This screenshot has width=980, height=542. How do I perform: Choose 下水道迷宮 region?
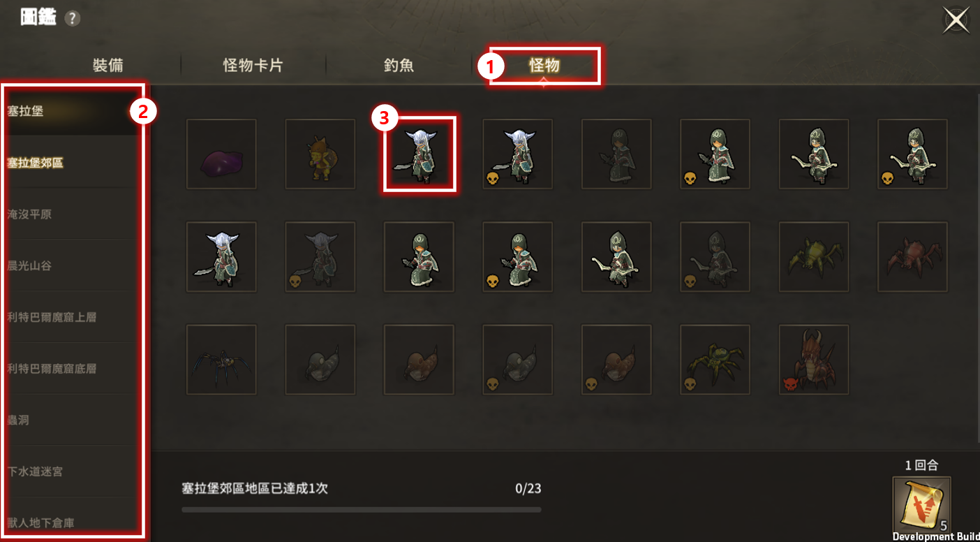[x=35, y=471]
